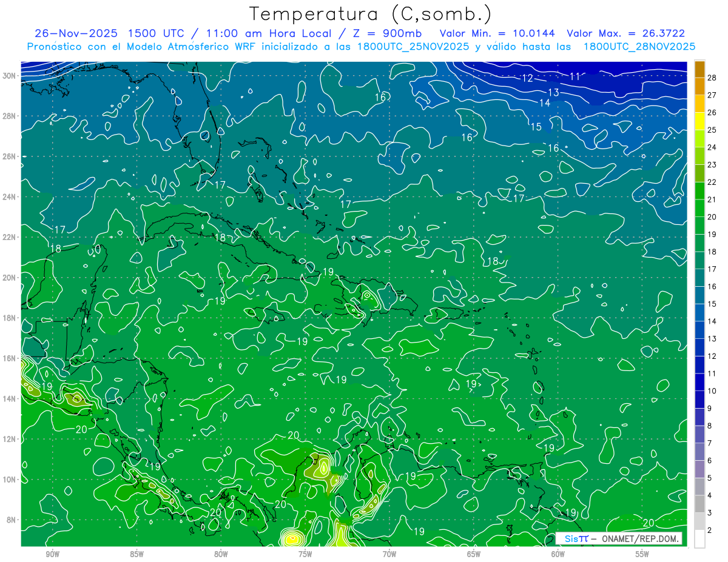Click the purple swatch between legend 5 and 6
728x562 pixels.
(x=699, y=469)
